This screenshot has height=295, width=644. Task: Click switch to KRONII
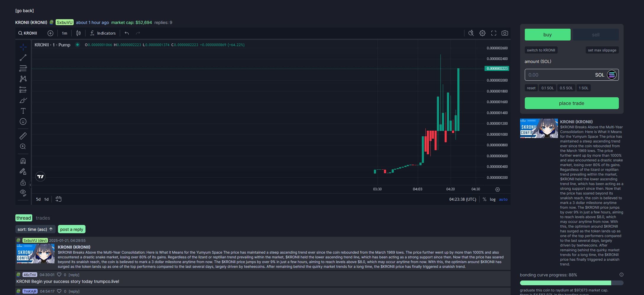[541, 50]
